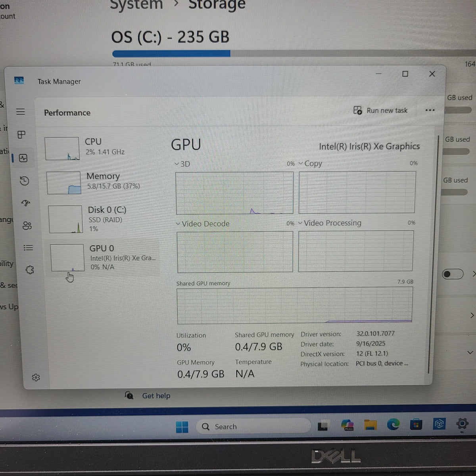
Task: Click the driver date value 9/16/2025
Action: (370, 344)
